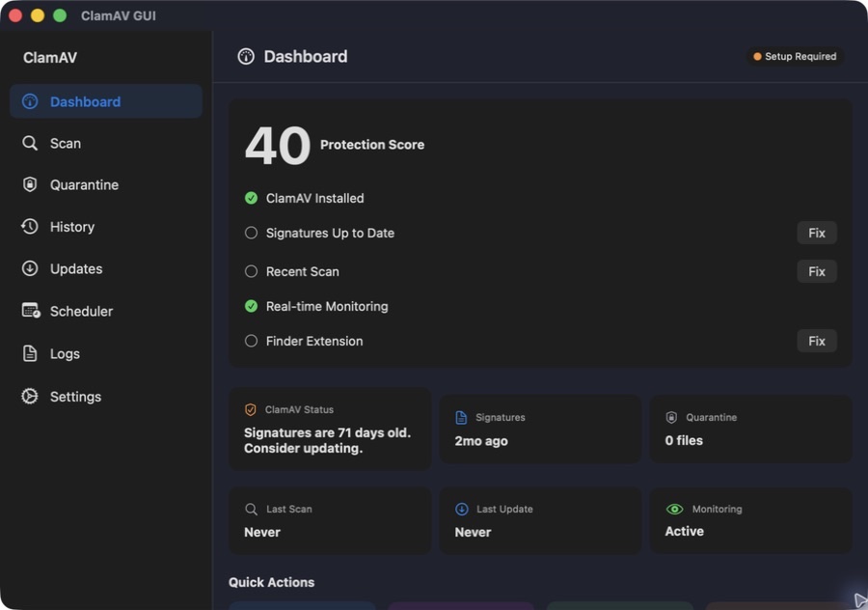Click the 'Never' value under Last Update
Screen dimensions: 868x610
pos(473,533)
